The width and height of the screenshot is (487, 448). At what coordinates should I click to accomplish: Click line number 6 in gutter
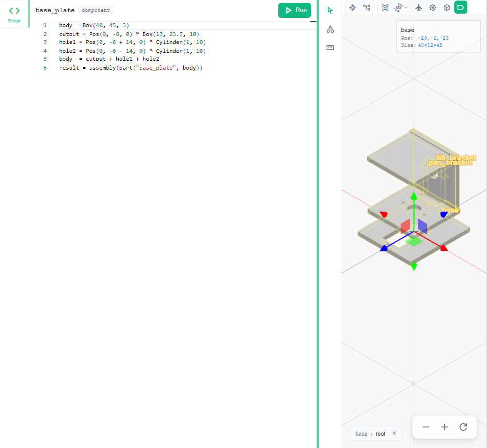tap(45, 68)
